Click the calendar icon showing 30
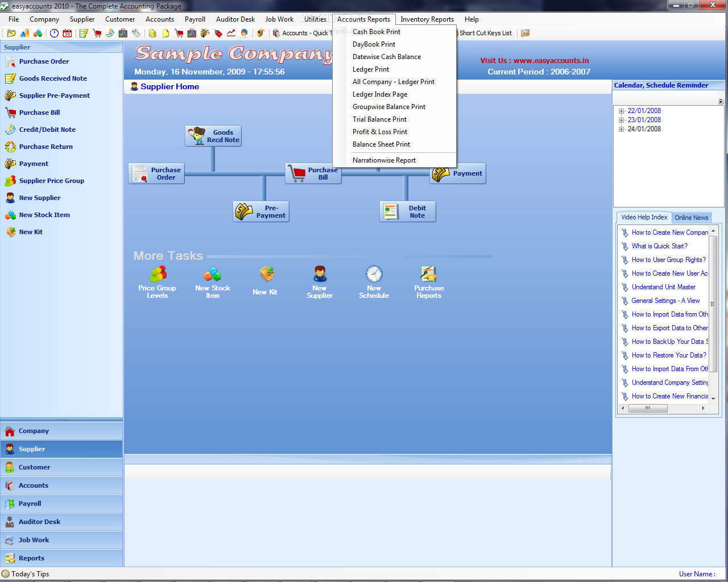This screenshot has height=582, width=728. (x=67, y=33)
